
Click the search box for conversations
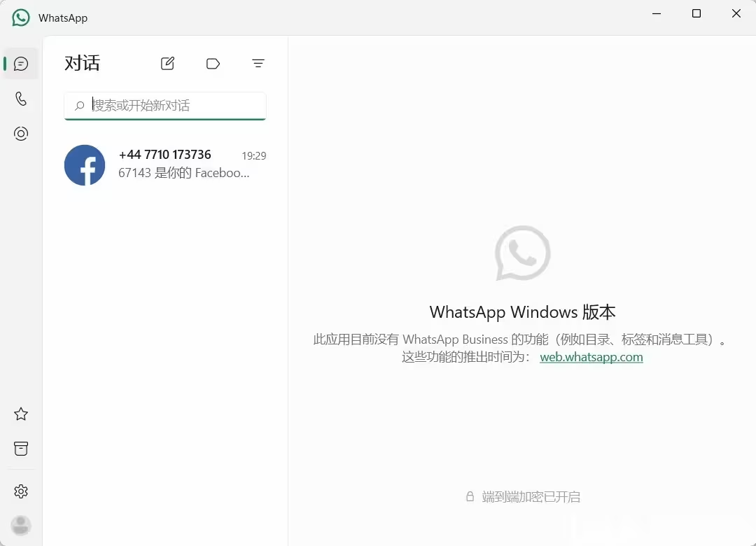coord(175,106)
